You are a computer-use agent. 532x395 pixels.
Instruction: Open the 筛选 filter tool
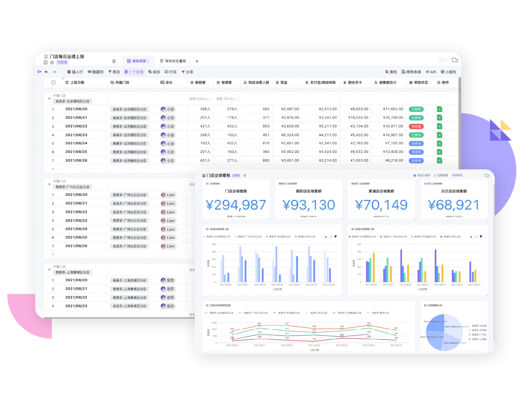pyautogui.click(x=114, y=72)
